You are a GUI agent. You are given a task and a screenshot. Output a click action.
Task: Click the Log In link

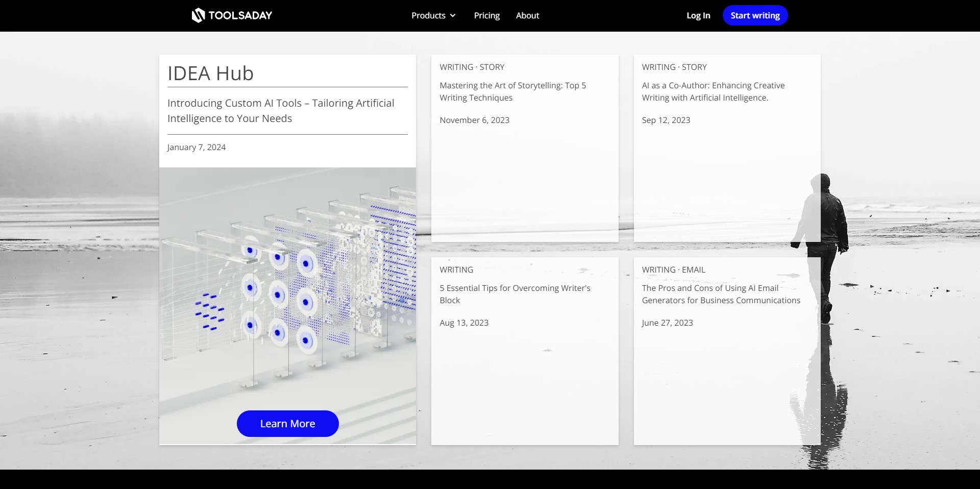[698, 15]
